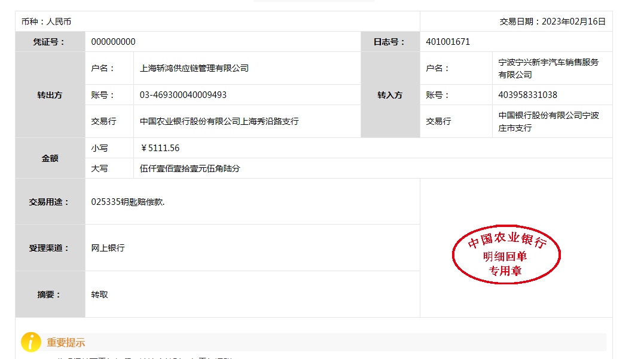The width and height of the screenshot is (644, 359).
Task: Click payer account 03-469300040009493
Action: [183, 95]
